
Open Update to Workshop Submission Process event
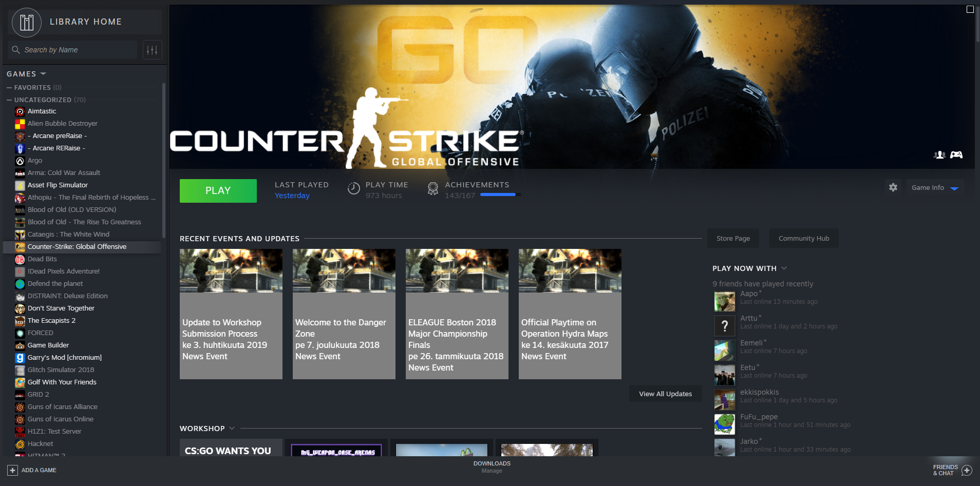tap(231, 314)
